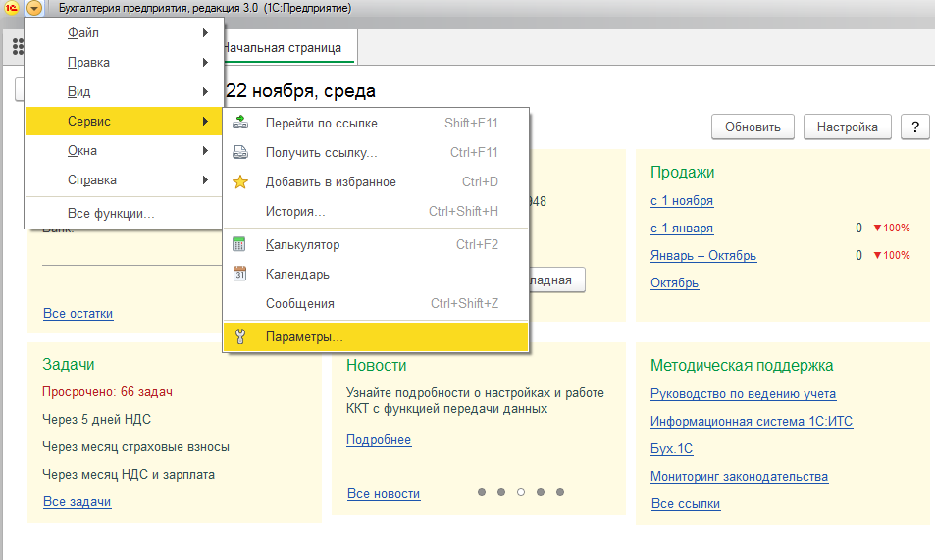Open the Бух.1С link

pos(671,449)
